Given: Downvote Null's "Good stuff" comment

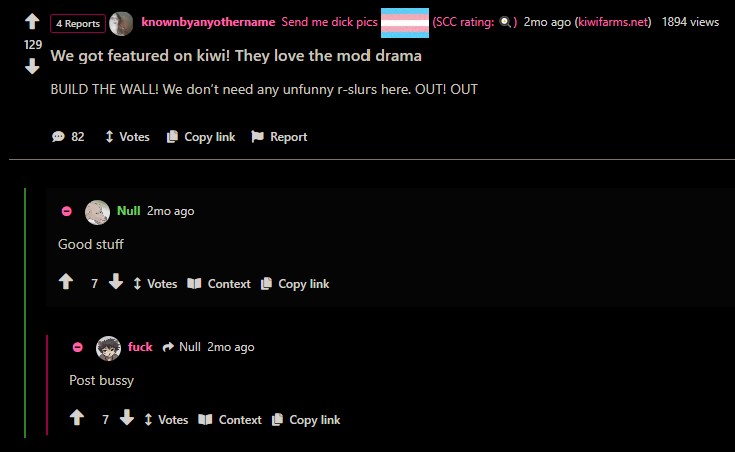Looking at the screenshot, I should 116,281.
